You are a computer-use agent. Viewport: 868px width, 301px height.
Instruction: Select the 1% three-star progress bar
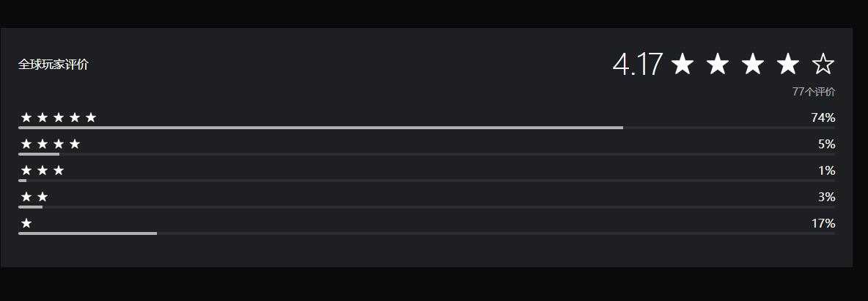click(x=427, y=181)
